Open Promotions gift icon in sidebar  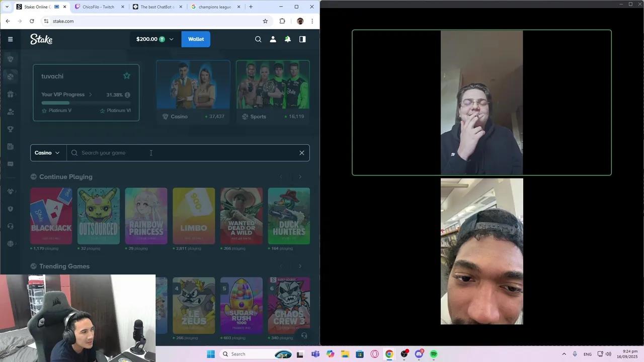10,94
